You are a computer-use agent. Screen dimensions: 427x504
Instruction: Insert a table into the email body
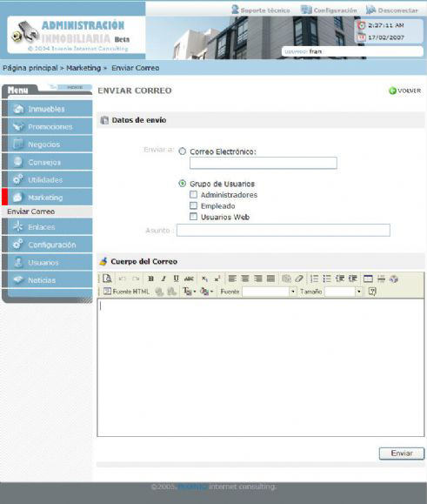tap(368, 279)
